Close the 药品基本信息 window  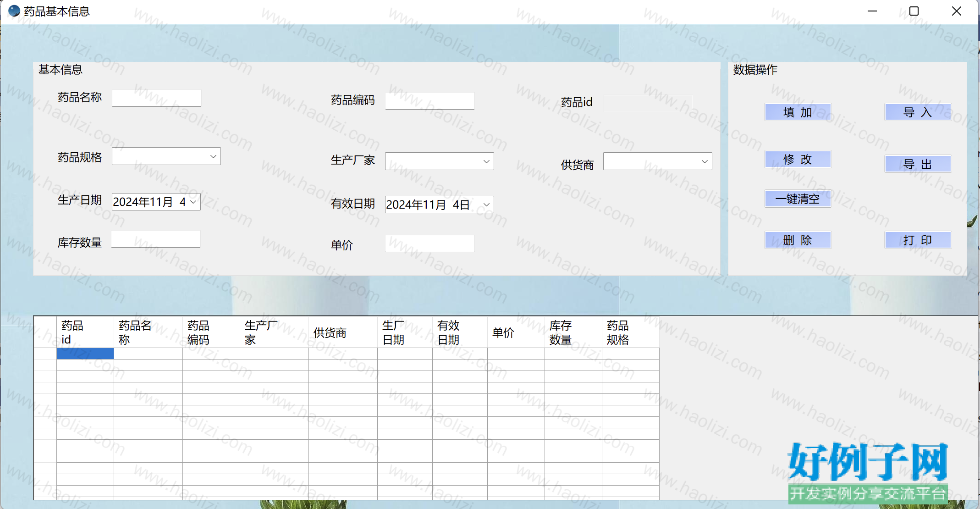[957, 11]
